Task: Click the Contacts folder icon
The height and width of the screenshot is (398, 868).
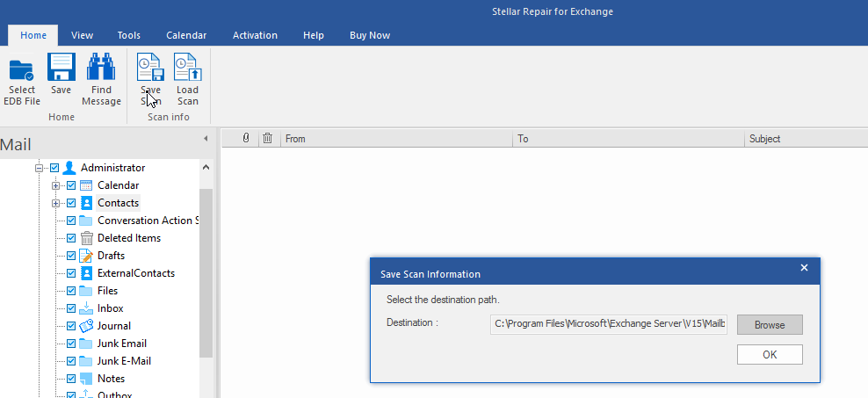Action: (x=86, y=203)
